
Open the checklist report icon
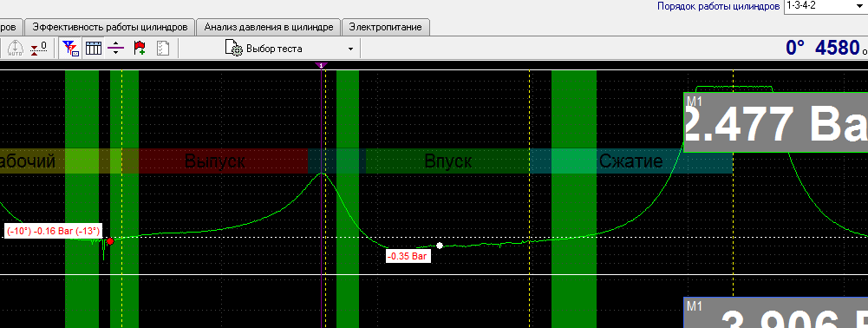[x=163, y=49]
